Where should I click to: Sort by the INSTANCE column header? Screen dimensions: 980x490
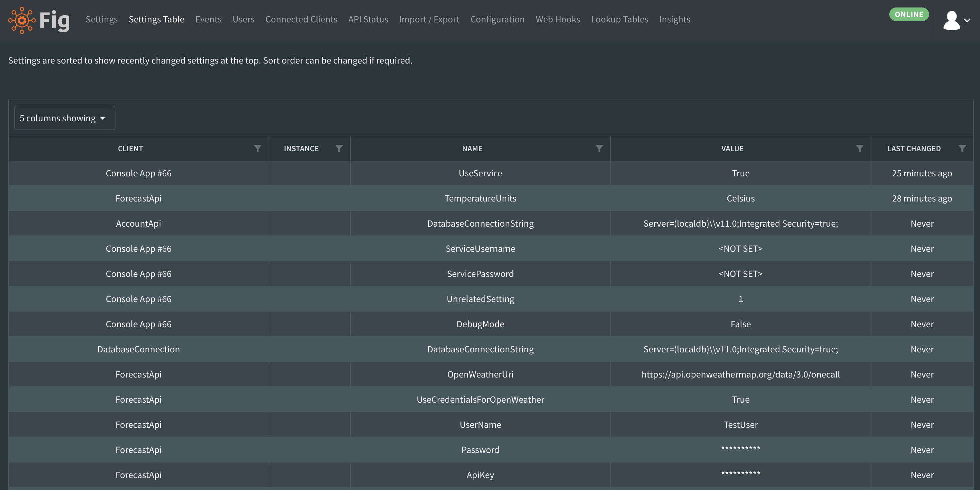coord(301,148)
